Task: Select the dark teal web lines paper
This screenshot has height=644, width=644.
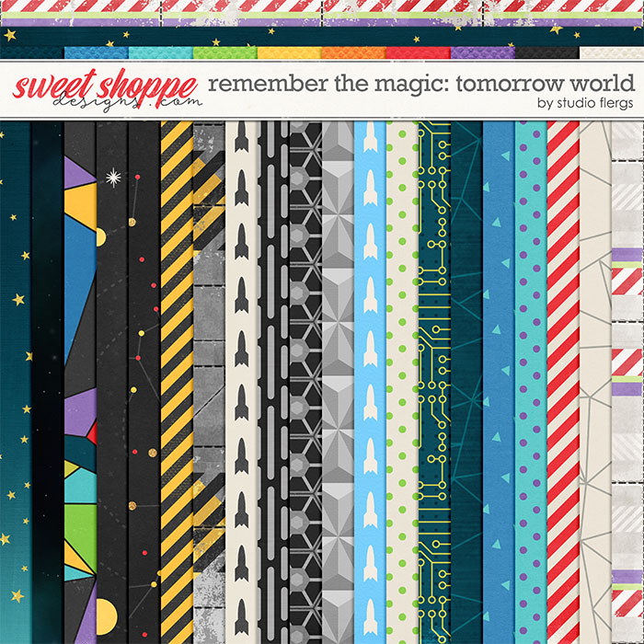Action: [466, 383]
